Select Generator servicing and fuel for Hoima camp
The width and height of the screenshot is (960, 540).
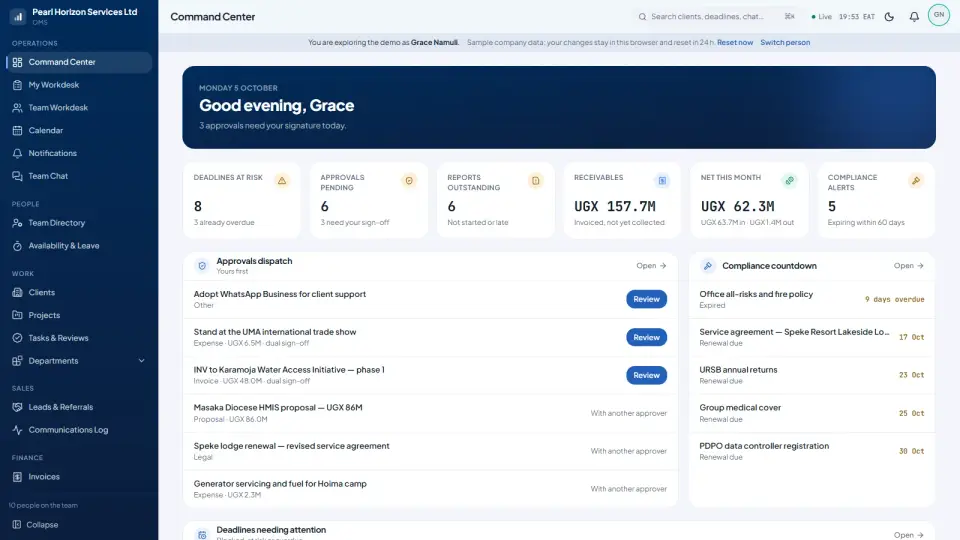[430, 489]
